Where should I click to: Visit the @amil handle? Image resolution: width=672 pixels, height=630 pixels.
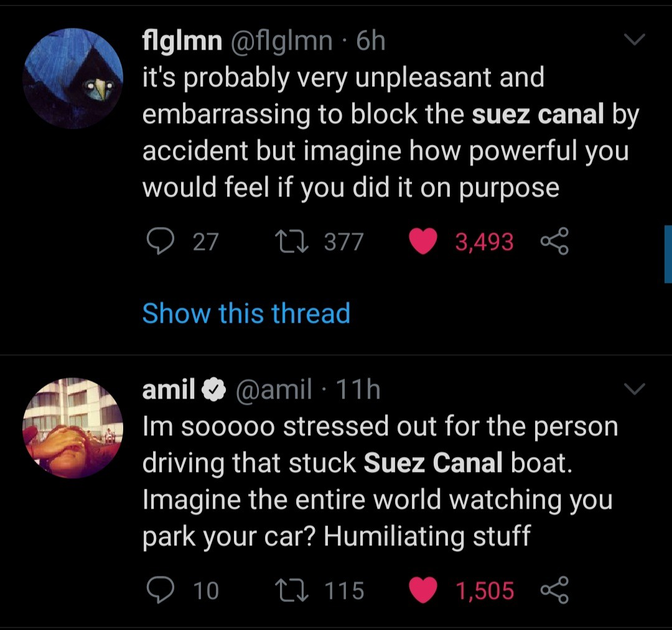tap(273, 390)
